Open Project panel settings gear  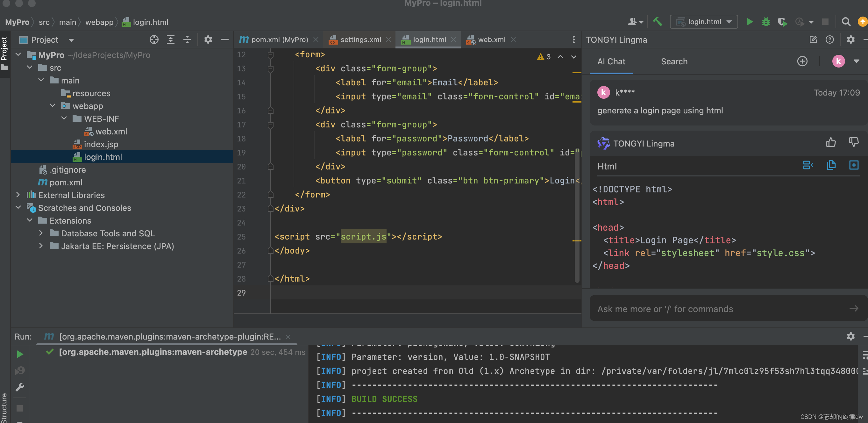point(208,40)
